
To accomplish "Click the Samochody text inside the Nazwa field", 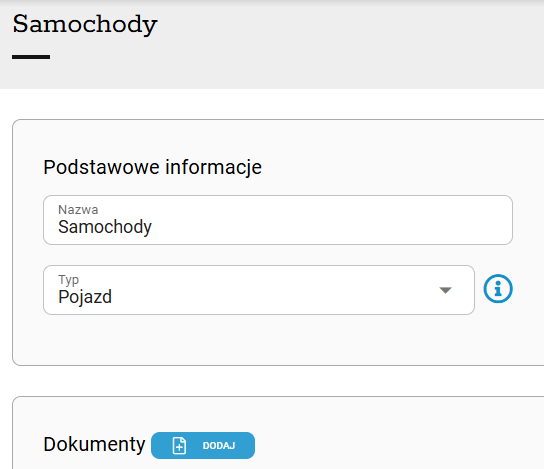I will (105, 227).
